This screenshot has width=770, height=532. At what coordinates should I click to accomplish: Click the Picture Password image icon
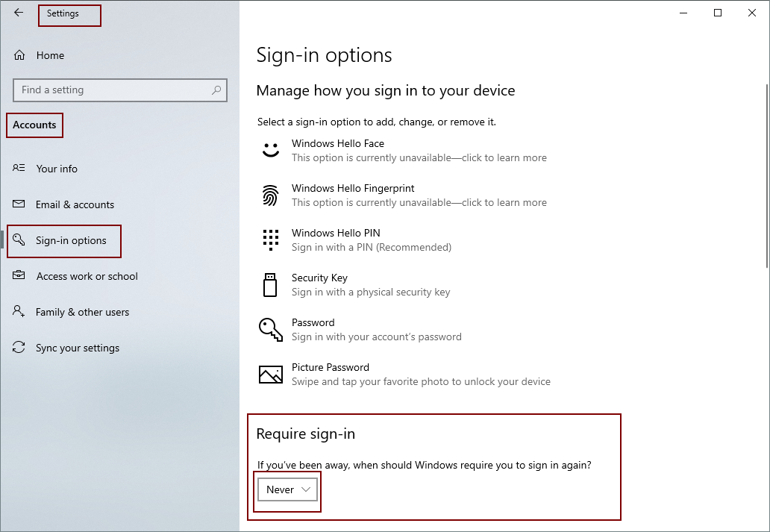(271, 375)
